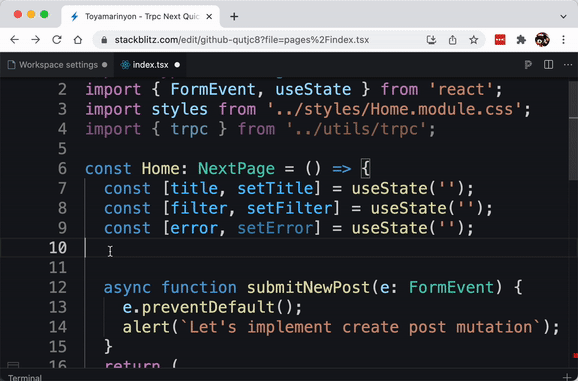
Task: Split the editor to the right
Action: [549, 65]
